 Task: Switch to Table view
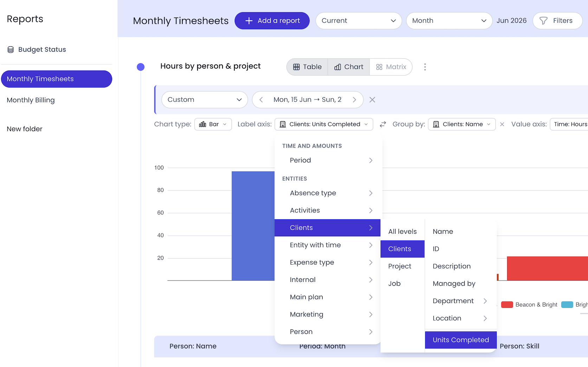pos(307,67)
